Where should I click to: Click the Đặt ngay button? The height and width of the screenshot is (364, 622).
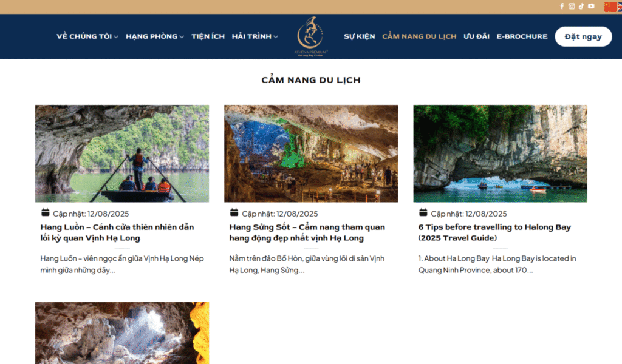(x=583, y=36)
